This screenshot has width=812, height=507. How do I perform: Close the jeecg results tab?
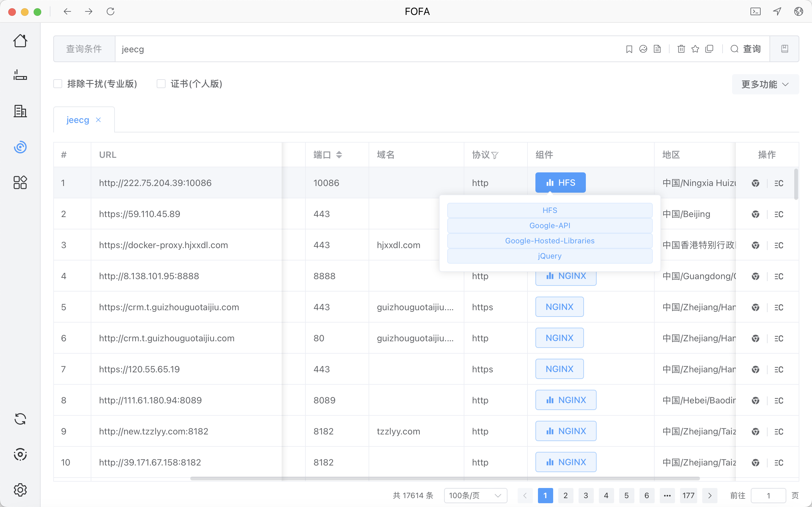(x=98, y=120)
